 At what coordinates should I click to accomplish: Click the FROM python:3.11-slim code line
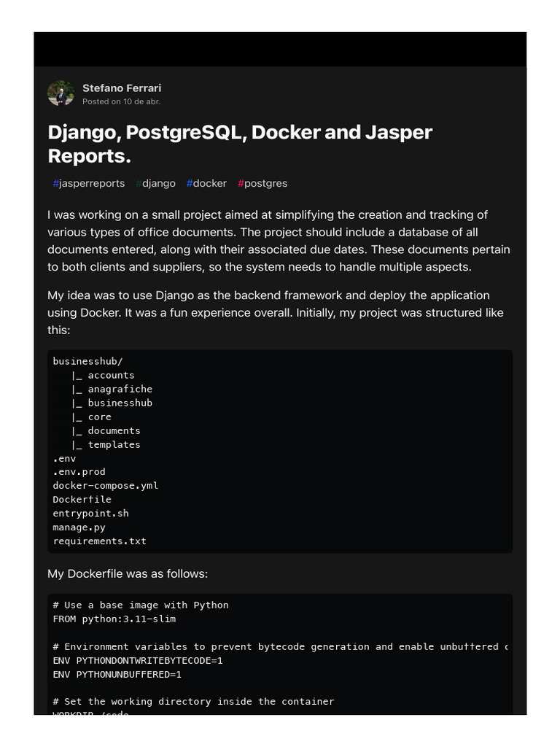tap(114, 619)
